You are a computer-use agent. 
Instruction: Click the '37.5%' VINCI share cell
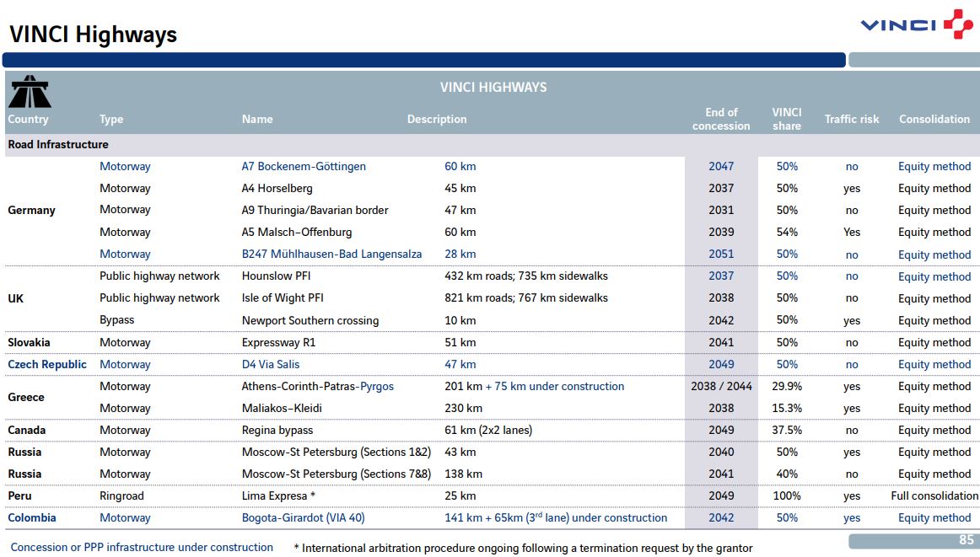click(787, 430)
